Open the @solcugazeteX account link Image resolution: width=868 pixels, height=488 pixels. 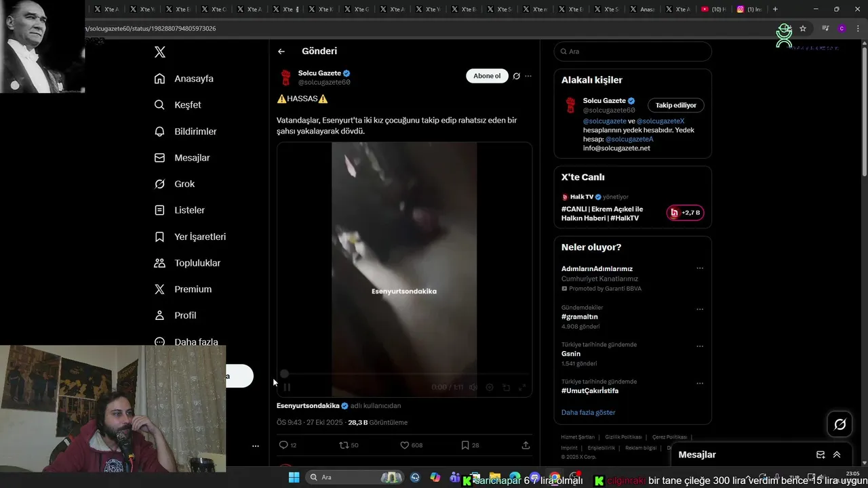pyautogui.click(x=660, y=121)
